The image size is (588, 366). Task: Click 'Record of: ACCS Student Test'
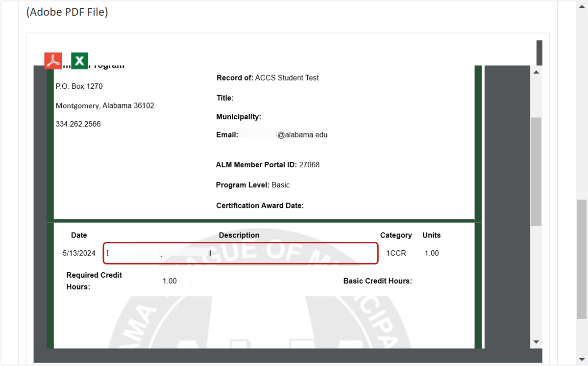268,78
